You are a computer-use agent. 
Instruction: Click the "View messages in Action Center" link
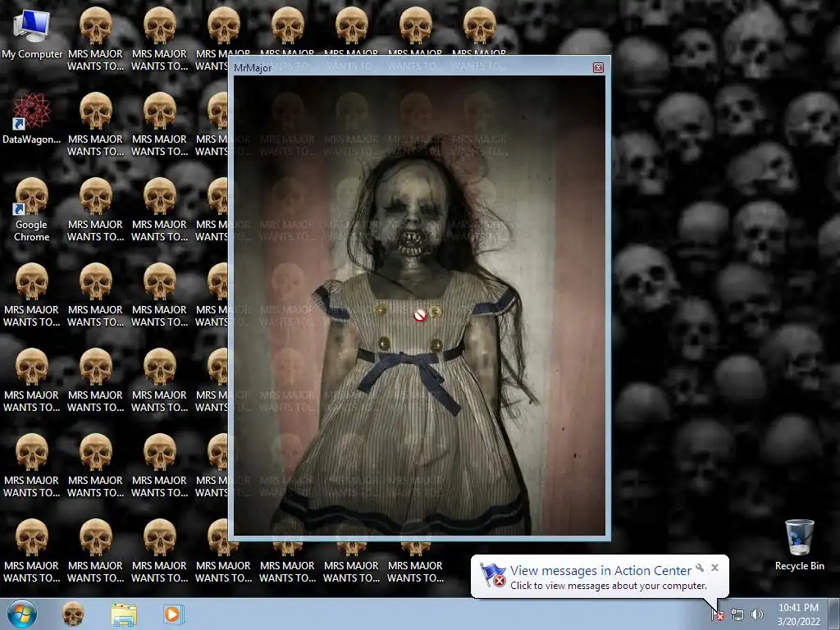click(x=600, y=571)
